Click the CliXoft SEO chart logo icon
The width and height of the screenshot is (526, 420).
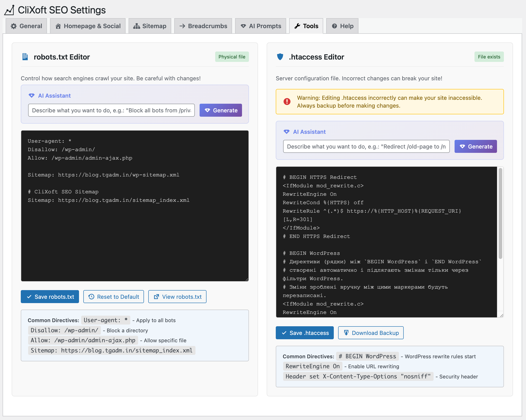pyautogui.click(x=9, y=10)
